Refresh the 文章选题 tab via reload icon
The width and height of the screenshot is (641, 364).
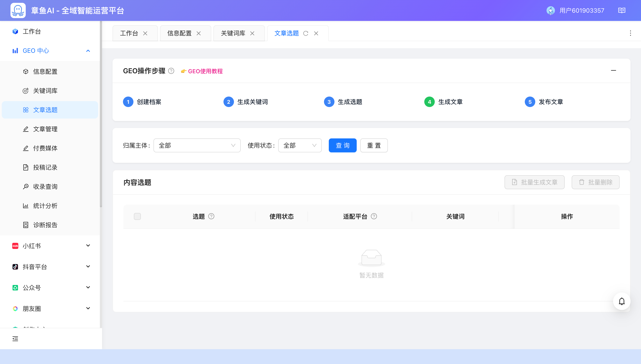(305, 33)
